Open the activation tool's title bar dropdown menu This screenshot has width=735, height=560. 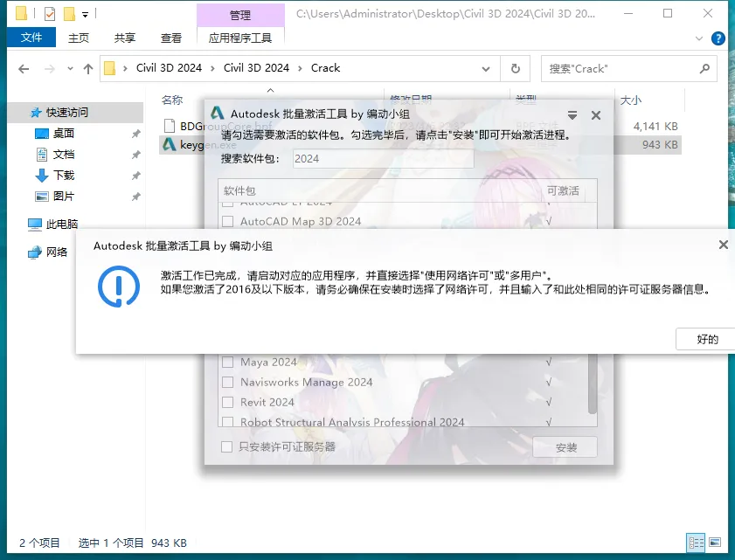tap(572, 114)
